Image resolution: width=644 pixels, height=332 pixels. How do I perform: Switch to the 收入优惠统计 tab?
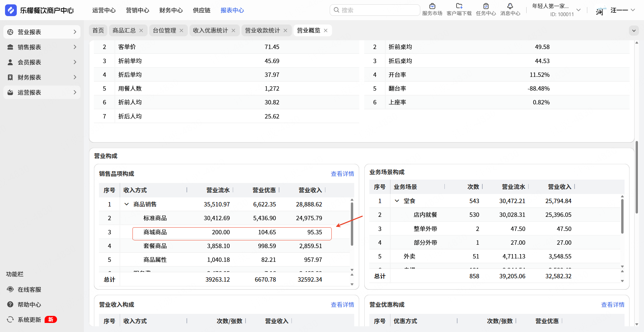tap(210, 31)
